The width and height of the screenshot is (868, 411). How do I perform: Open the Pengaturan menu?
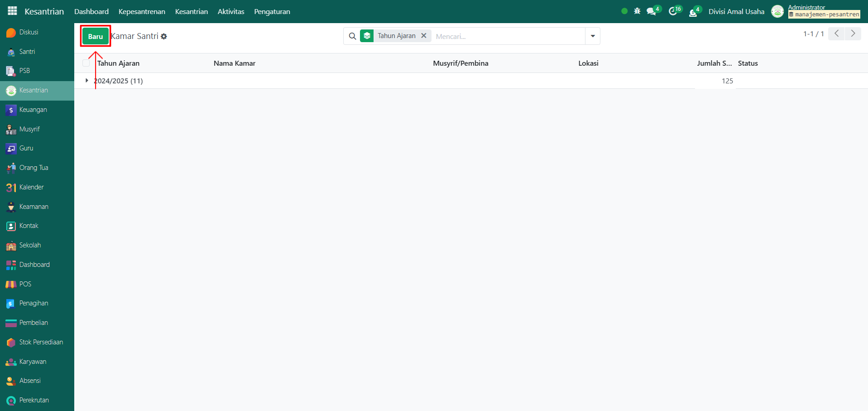[272, 11]
